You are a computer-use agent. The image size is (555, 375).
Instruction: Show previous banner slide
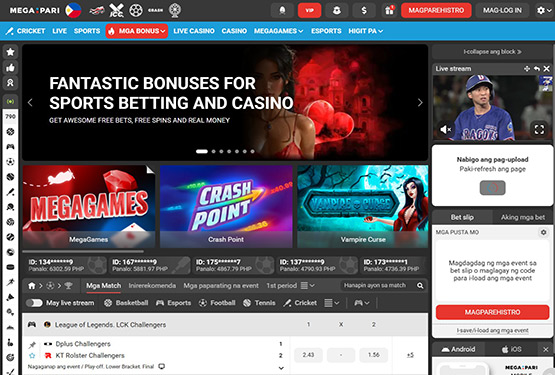[30, 103]
